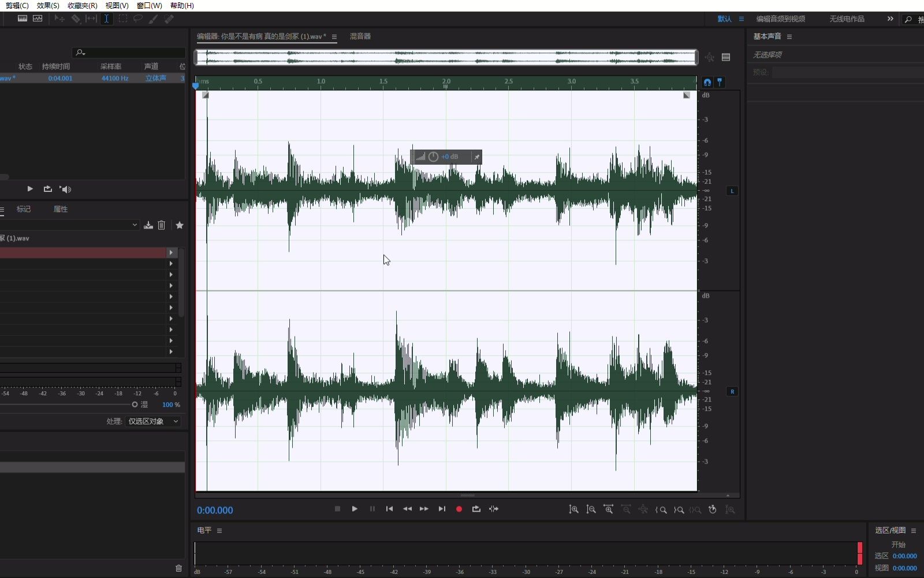Select the 默认 workspace
The image size is (924, 578).
tap(725, 19)
